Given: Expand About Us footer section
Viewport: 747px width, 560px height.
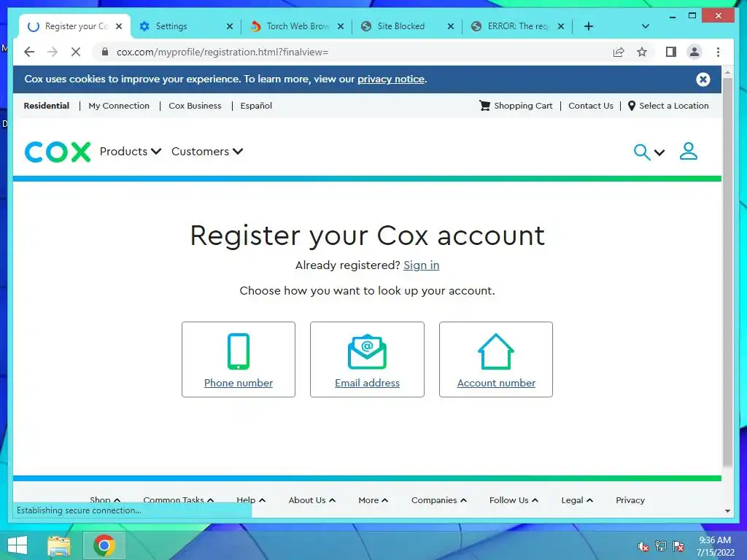Looking at the screenshot, I should [312, 500].
